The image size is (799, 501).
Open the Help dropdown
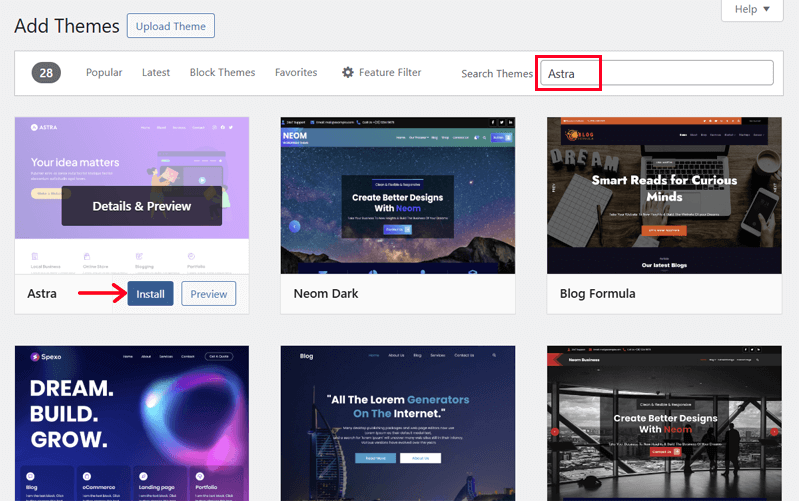[x=752, y=9]
